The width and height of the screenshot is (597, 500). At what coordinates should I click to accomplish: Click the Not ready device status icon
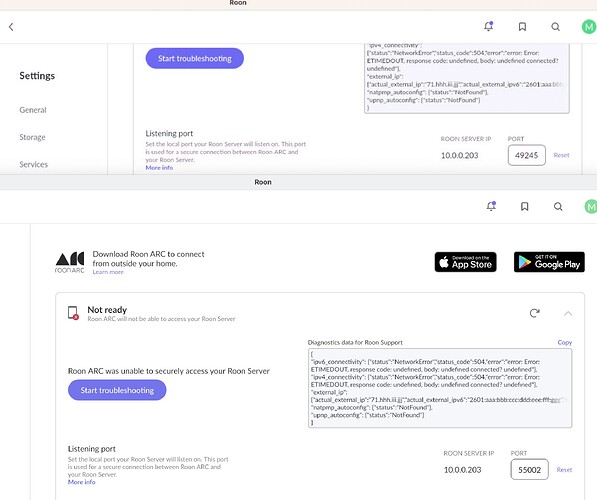click(73, 313)
